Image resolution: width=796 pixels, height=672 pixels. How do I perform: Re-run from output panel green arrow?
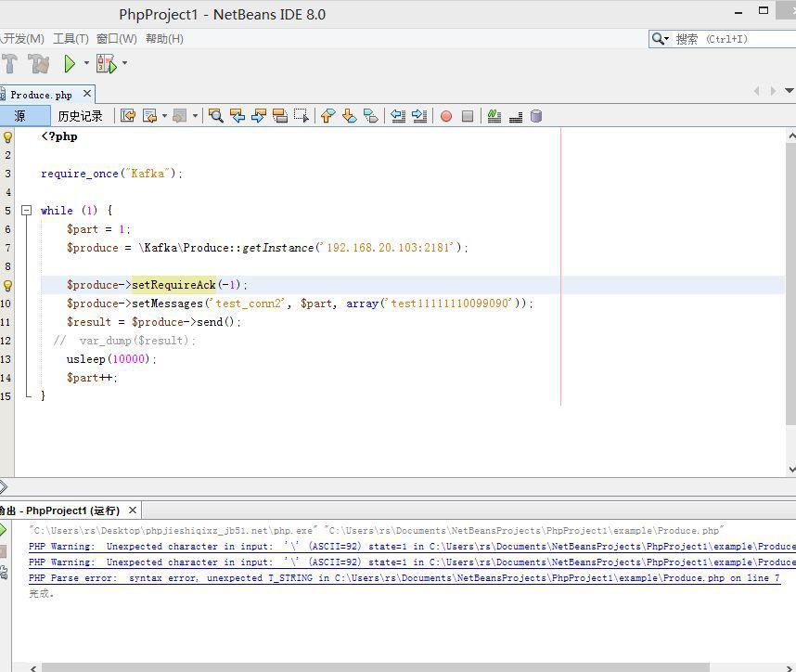tap(3, 530)
